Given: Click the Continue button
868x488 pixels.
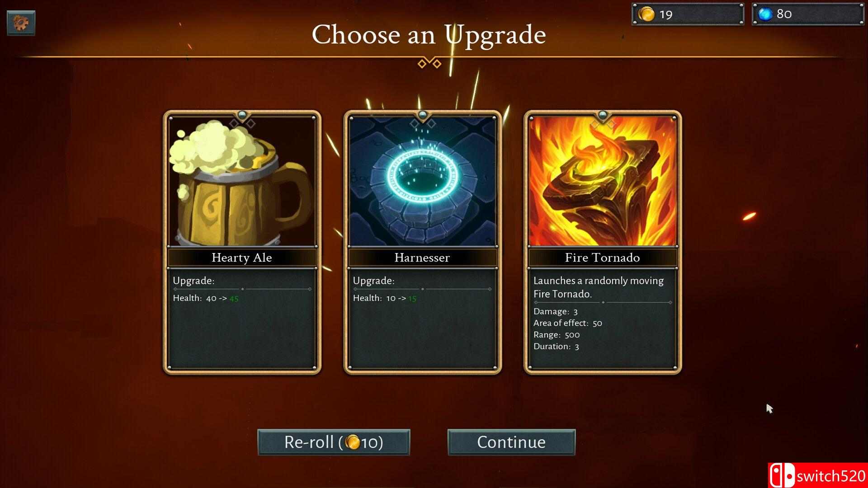Looking at the screenshot, I should (x=511, y=442).
